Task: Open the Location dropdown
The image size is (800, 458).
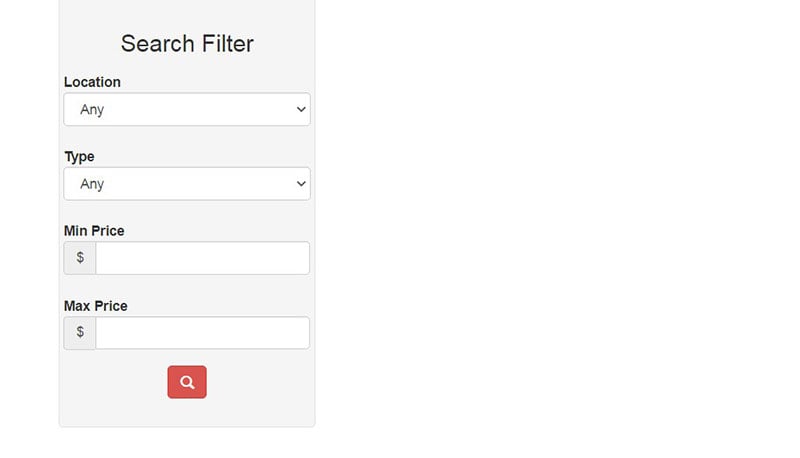Action: [187, 109]
